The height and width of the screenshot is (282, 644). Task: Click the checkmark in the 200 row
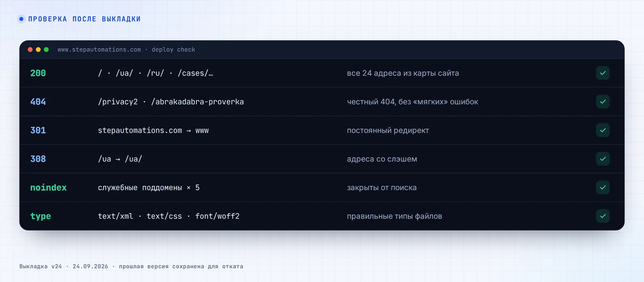[603, 73]
